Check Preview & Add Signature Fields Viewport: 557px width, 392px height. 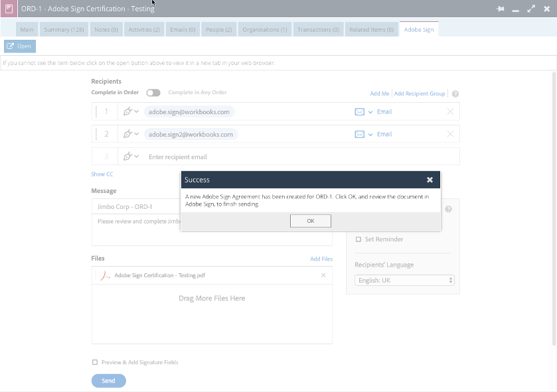tap(94, 362)
